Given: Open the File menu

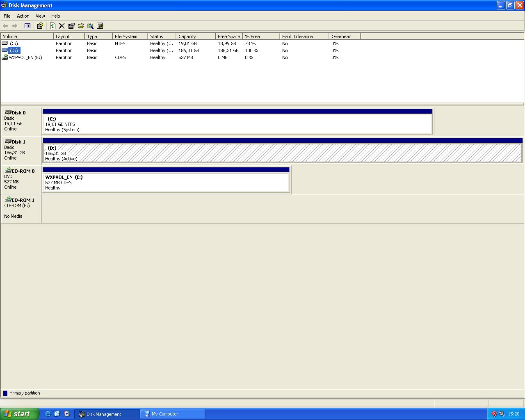Looking at the screenshot, I should [7, 16].
